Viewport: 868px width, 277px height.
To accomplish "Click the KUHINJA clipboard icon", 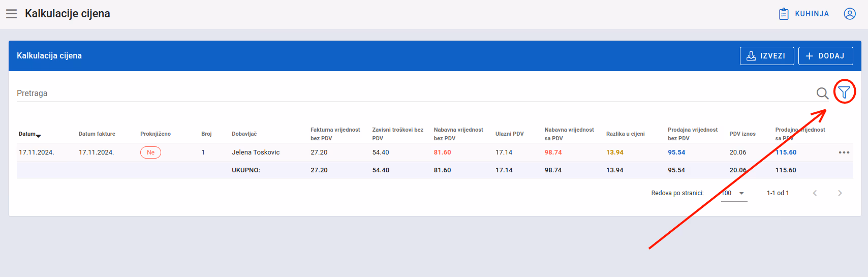I will pos(784,14).
